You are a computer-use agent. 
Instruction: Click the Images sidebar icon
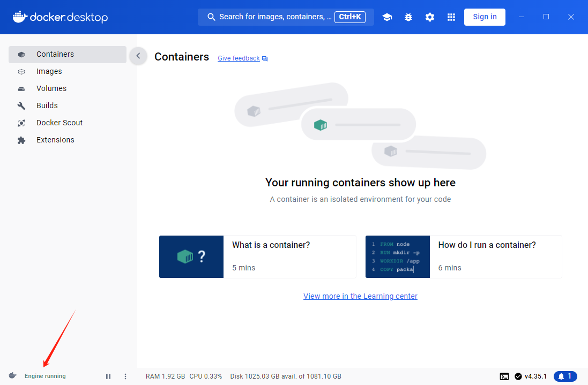tap(21, 72)
